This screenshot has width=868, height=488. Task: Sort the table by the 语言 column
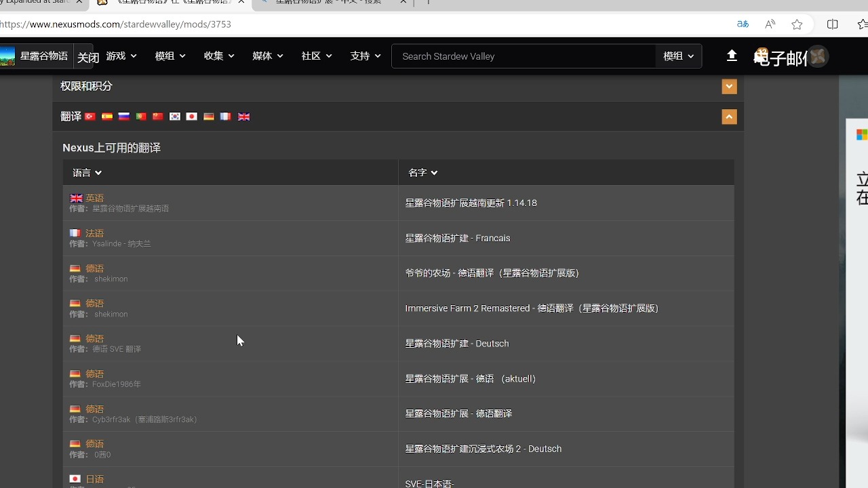click(87, 173)
